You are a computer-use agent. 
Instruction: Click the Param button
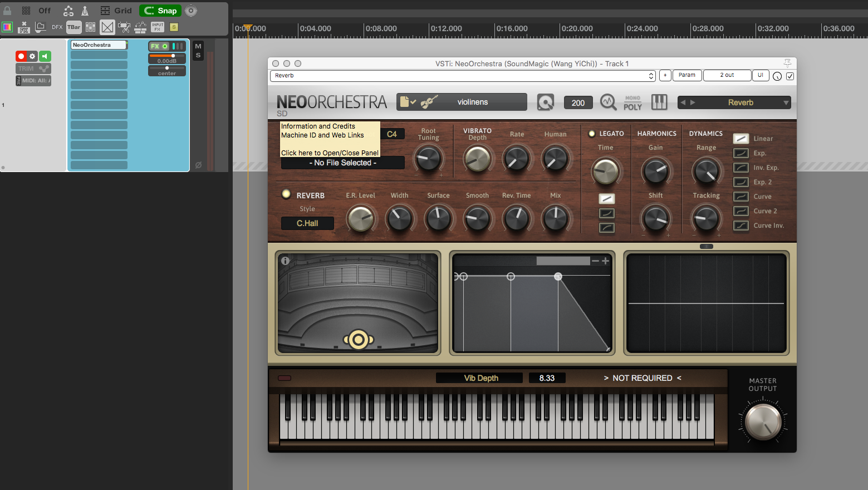[687, 75]
